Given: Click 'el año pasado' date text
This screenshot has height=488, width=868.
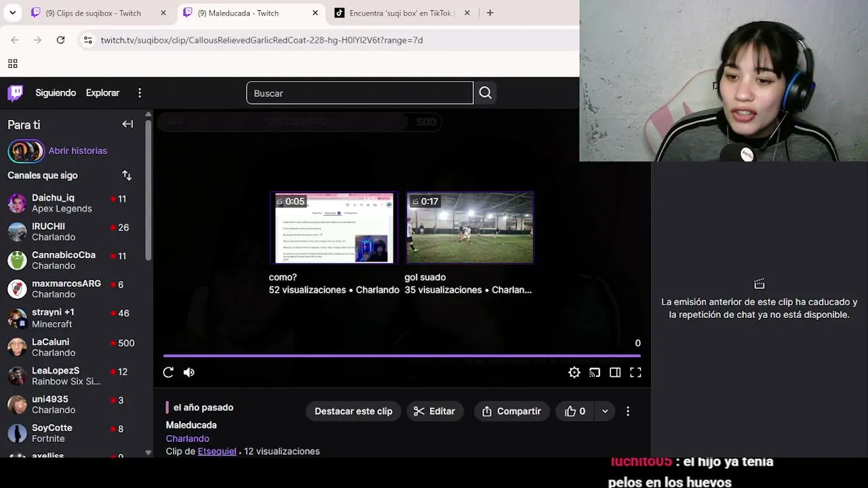Looking at the screenshot, I should tap(203, 407).
